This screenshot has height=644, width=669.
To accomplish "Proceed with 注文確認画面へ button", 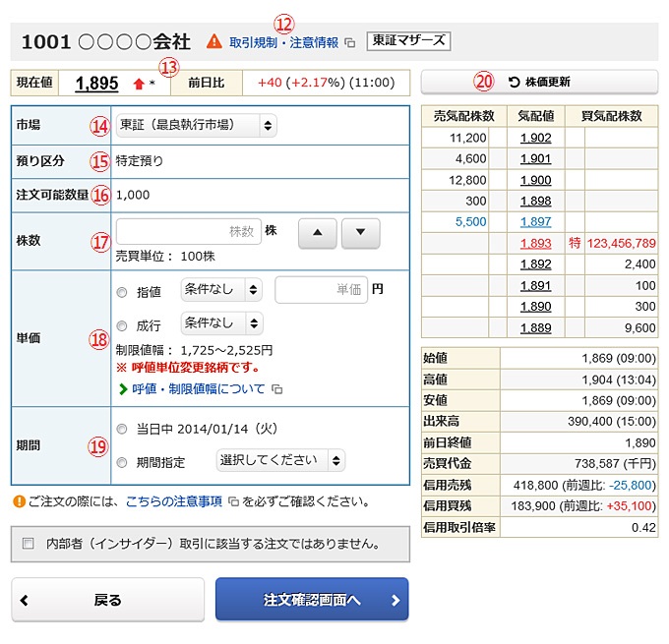I will click(x=312, y=599).
